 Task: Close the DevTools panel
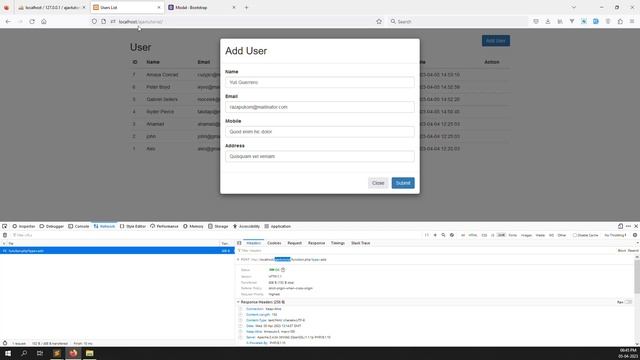tap(636, 226)
